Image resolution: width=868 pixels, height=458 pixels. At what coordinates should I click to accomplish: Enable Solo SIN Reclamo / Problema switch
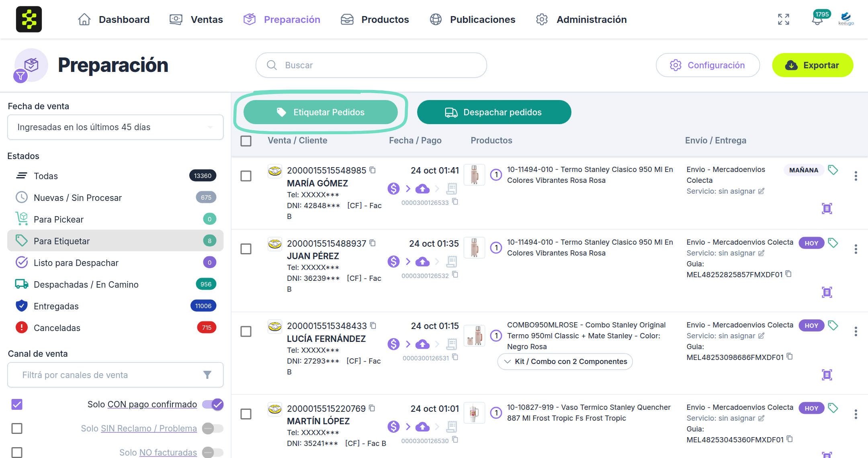click(213, 429)
